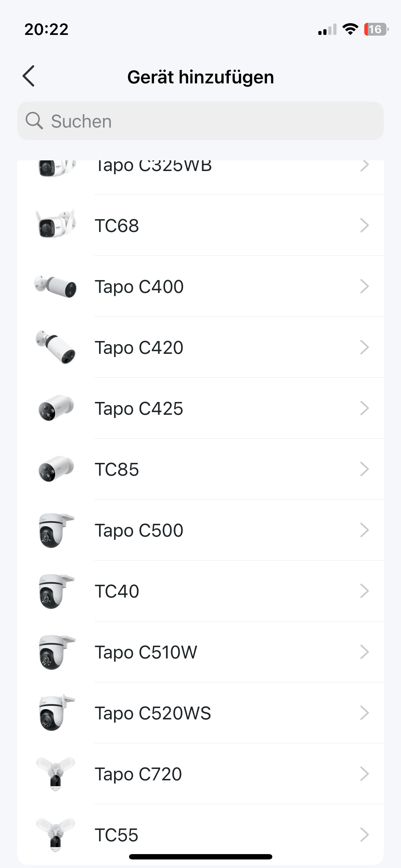Screen dimensions: 401x868
Task: Tap the Tapo C720 floodlight camera image
Action: point(56,774)
